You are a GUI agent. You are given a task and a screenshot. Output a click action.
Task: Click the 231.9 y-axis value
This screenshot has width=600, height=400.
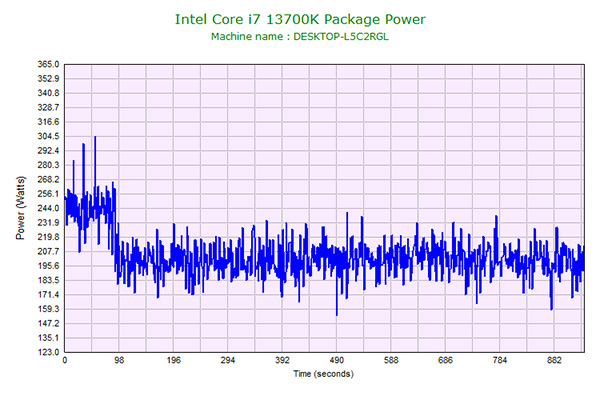(48, 222)
